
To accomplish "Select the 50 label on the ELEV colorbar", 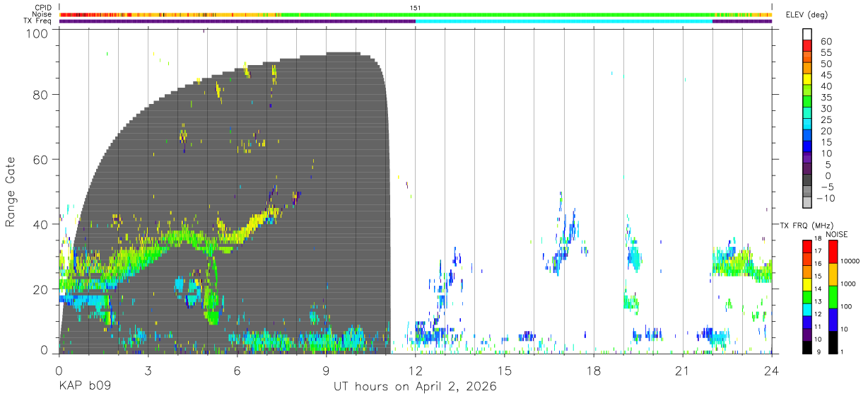I will (x=826, y=64).
